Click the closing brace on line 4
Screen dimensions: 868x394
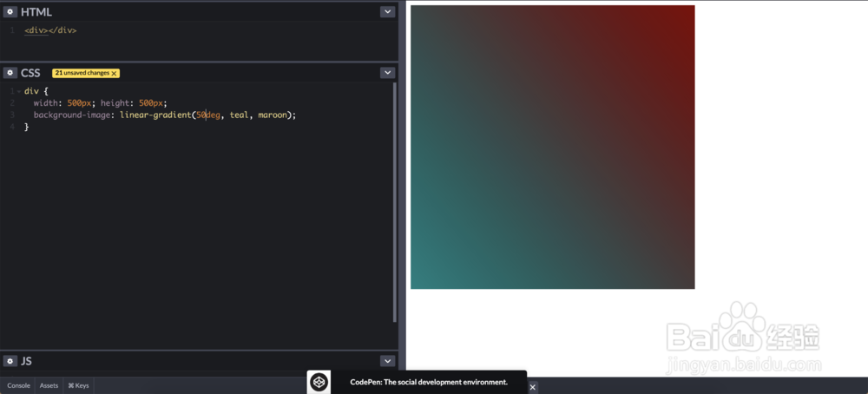tap(27, 128)
